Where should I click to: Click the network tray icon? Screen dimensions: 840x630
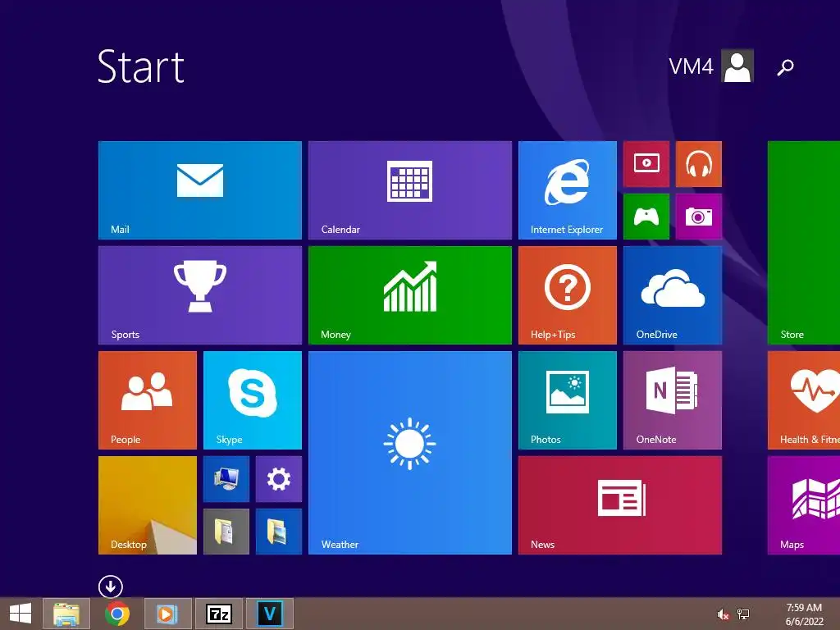pyautogui.click(x=743, y=614)
